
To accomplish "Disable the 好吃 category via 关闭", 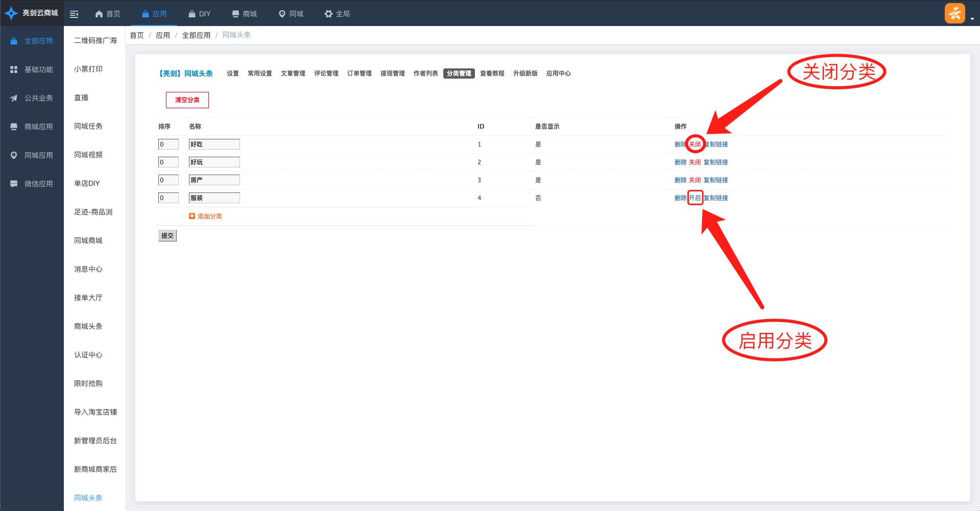I will [695, 144].
